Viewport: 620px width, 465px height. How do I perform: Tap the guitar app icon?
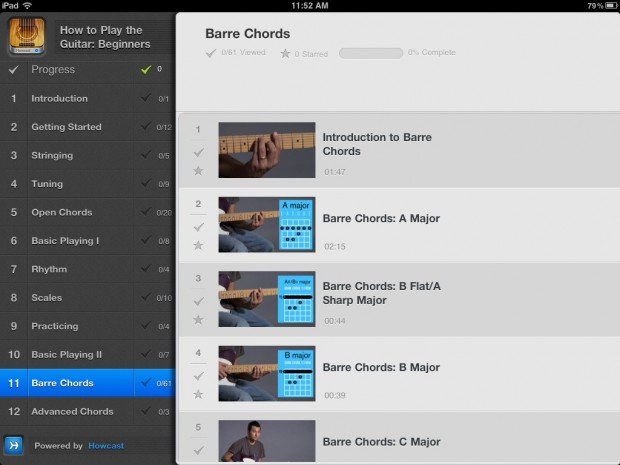[26, 36]
